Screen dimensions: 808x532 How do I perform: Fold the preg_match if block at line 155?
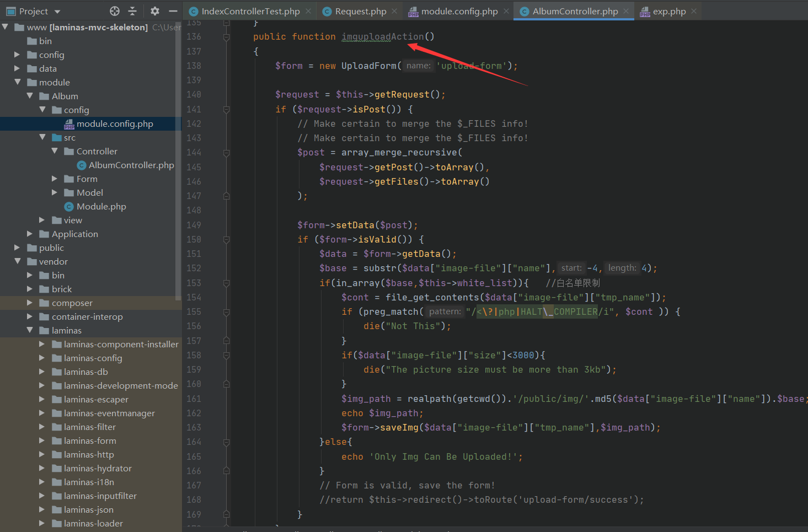point(226,312)
